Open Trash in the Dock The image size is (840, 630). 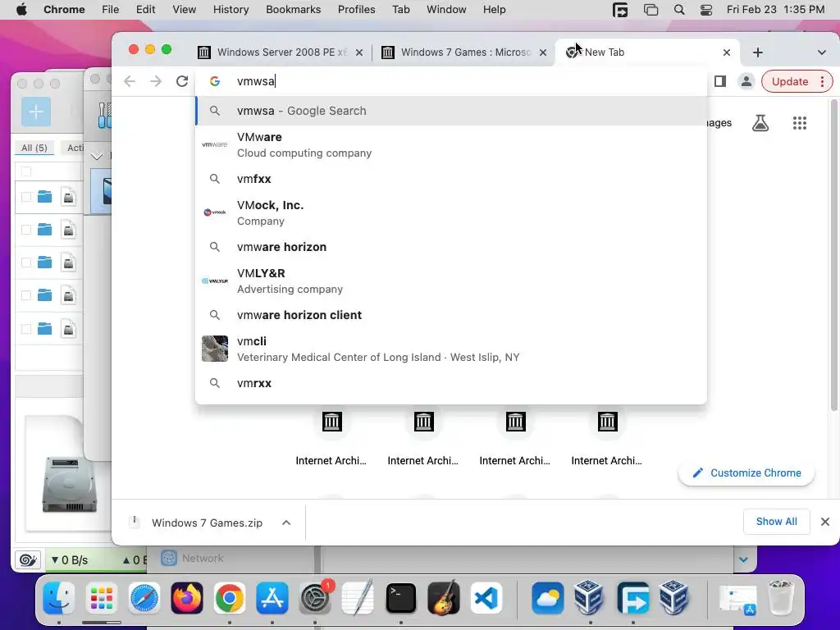[x=780, y=598]
